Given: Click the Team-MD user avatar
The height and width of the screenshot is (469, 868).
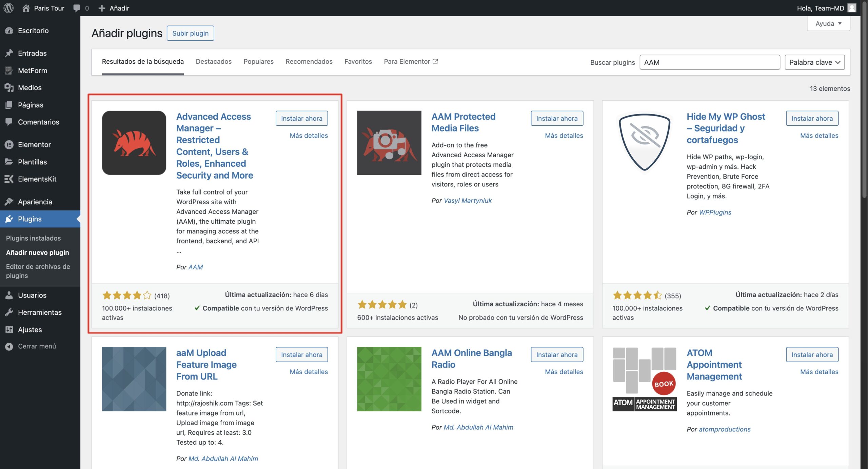Looking at the screenshot, I should (852, 8).
